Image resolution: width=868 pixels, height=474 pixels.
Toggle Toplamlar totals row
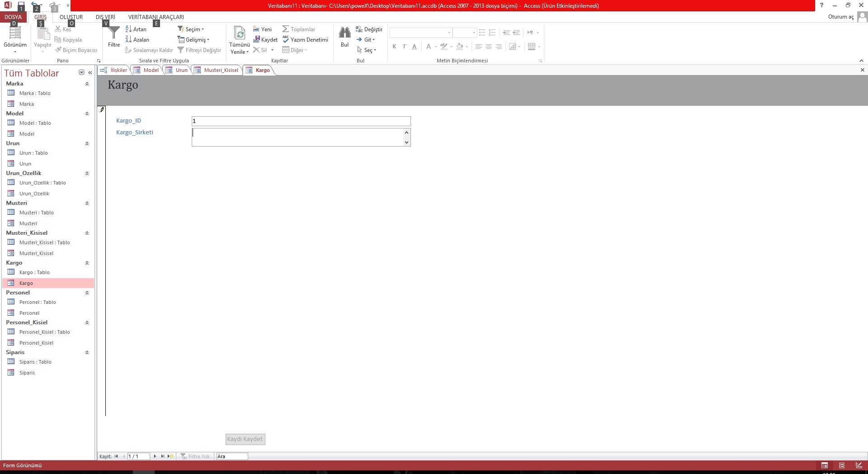(x=298, y=29)
